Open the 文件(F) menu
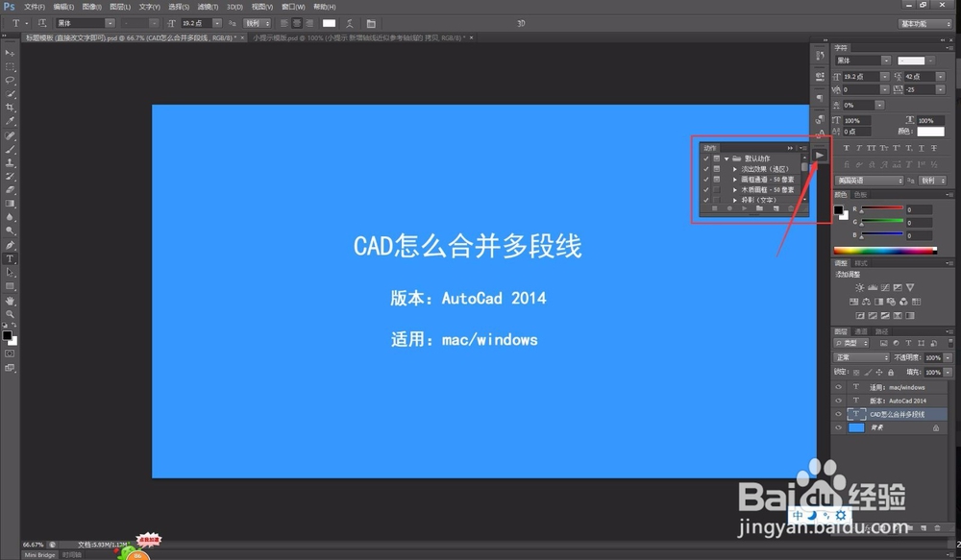 pos(35,7)
